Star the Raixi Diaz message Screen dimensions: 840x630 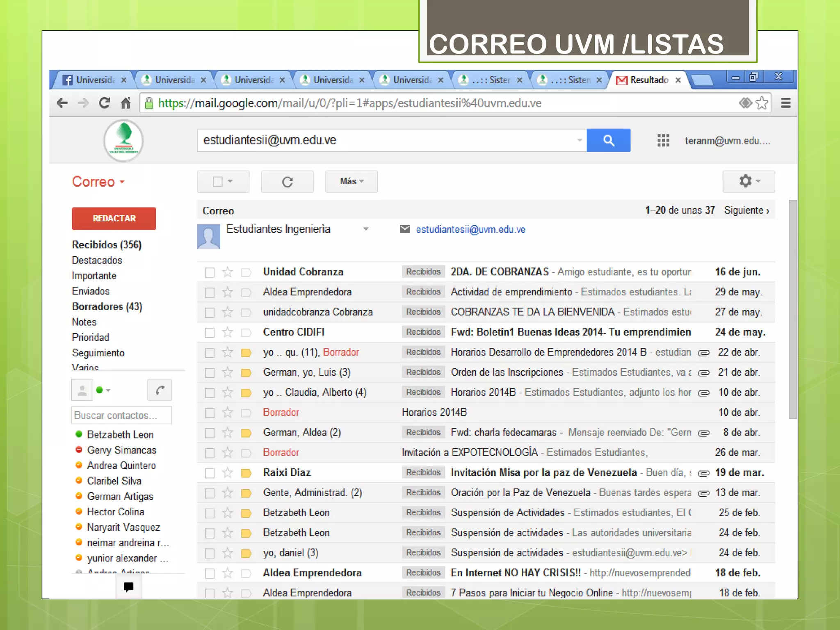pyautogui.click(x=228, y=473)
